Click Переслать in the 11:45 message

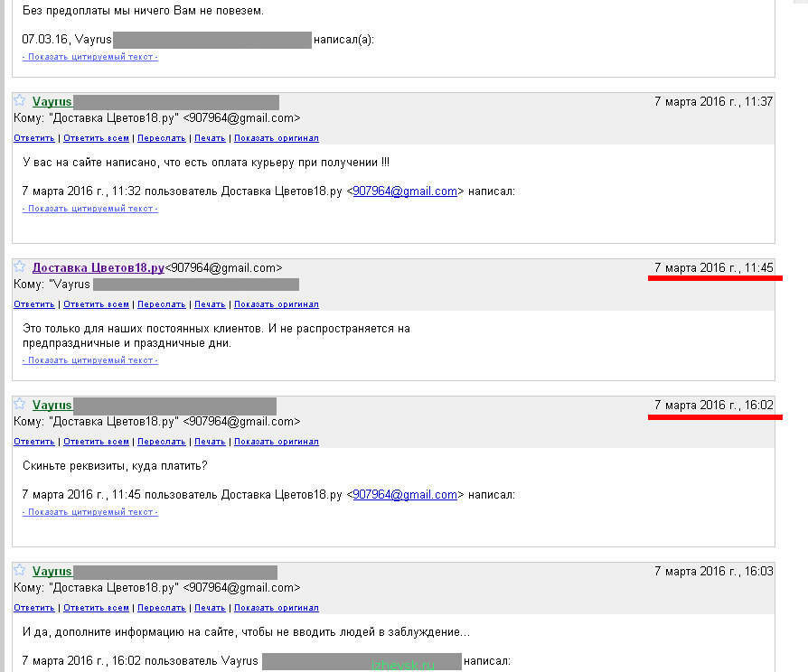pos(161,304)
